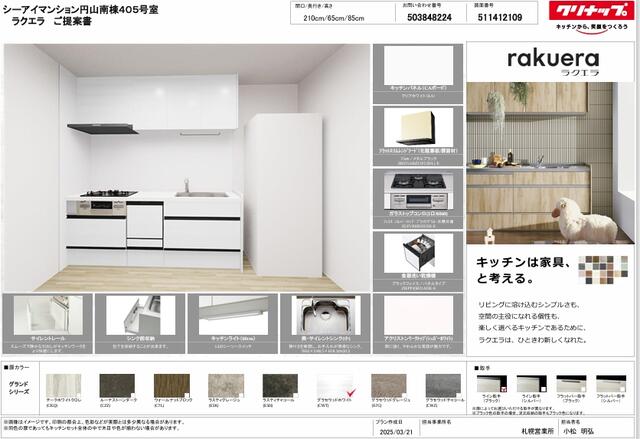
Task: Click the グランドシリーズ series label
Action: click(x=19, y=388)
